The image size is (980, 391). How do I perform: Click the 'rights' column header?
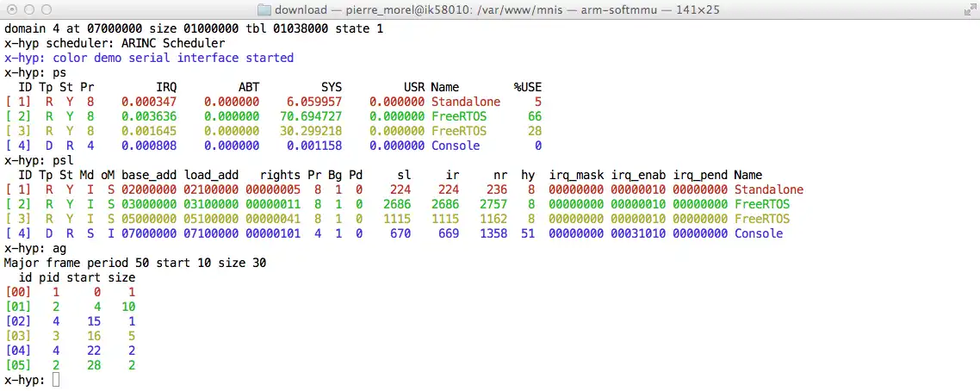[x=280, y=175]
